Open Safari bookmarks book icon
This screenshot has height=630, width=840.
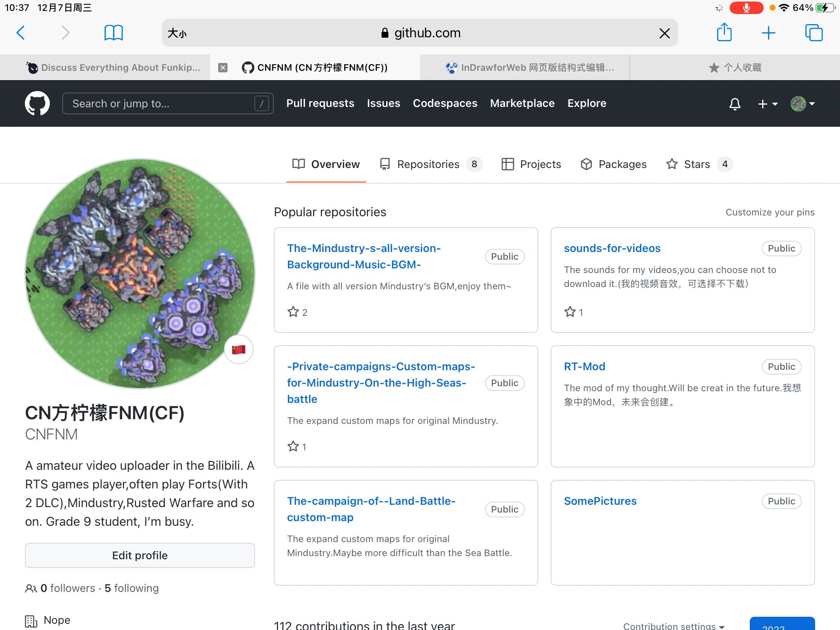(114, 33)
